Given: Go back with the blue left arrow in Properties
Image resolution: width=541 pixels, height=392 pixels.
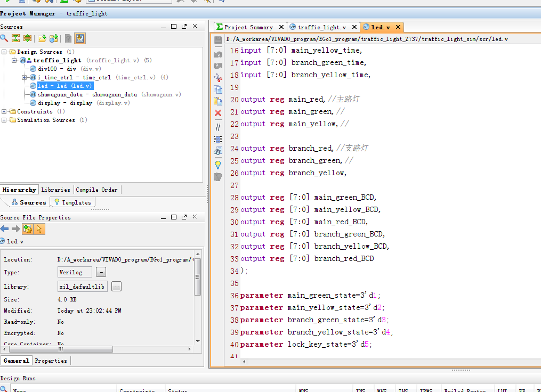Looking at the screenshot, I should tap(4, 229).
